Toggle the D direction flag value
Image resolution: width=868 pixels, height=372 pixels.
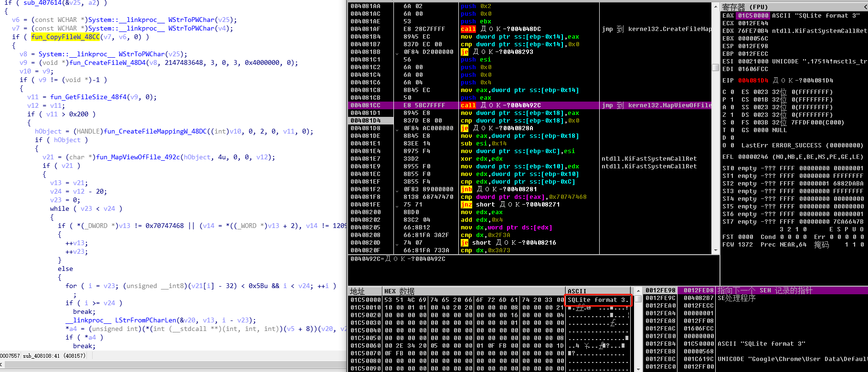pos(732,138)
